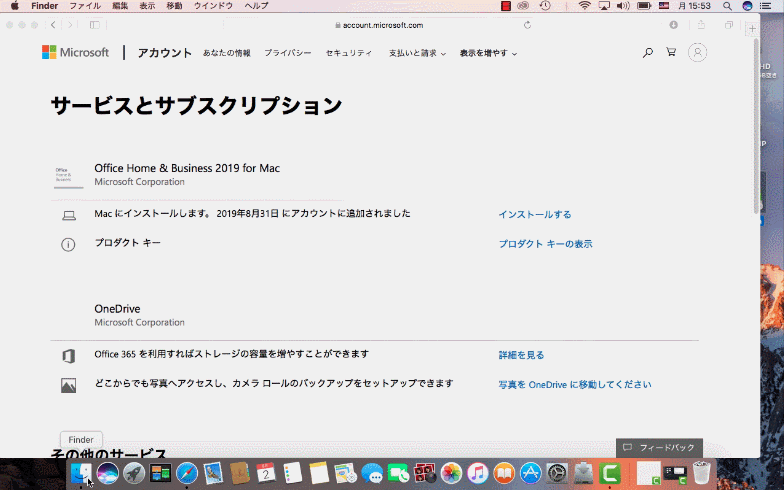Open the 編集 menu

point(120,6)
